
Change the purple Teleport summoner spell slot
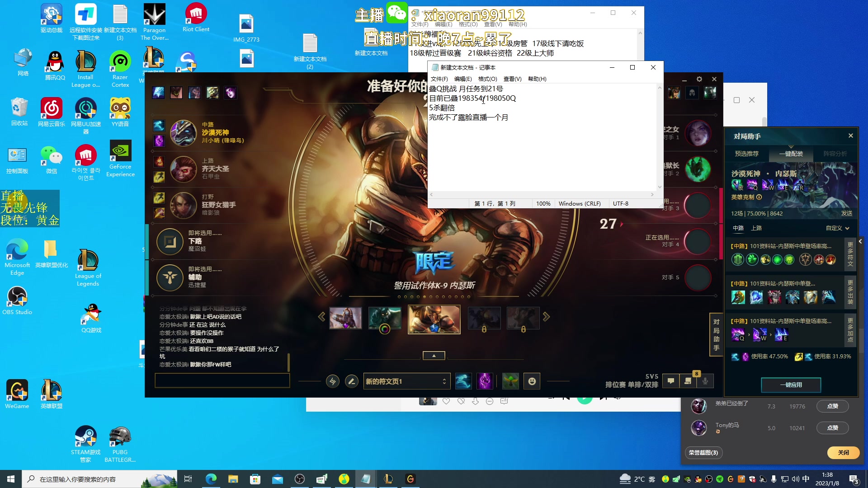tap(484, 381)
